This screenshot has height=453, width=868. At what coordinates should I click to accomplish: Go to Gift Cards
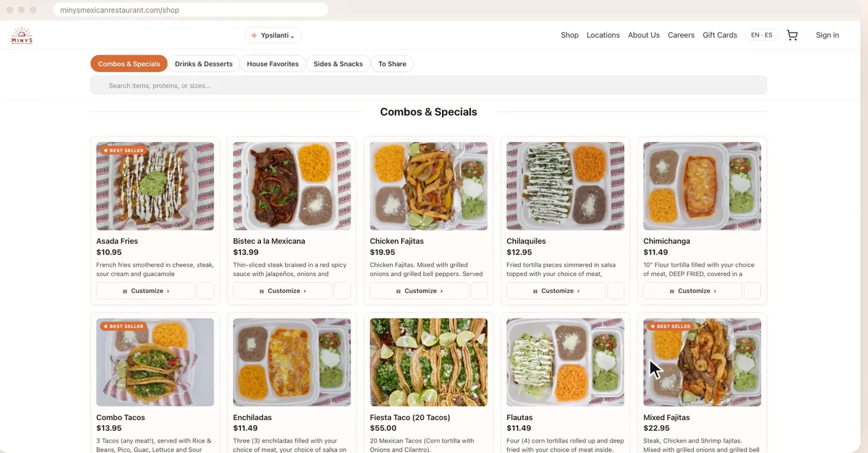point(720,35)
